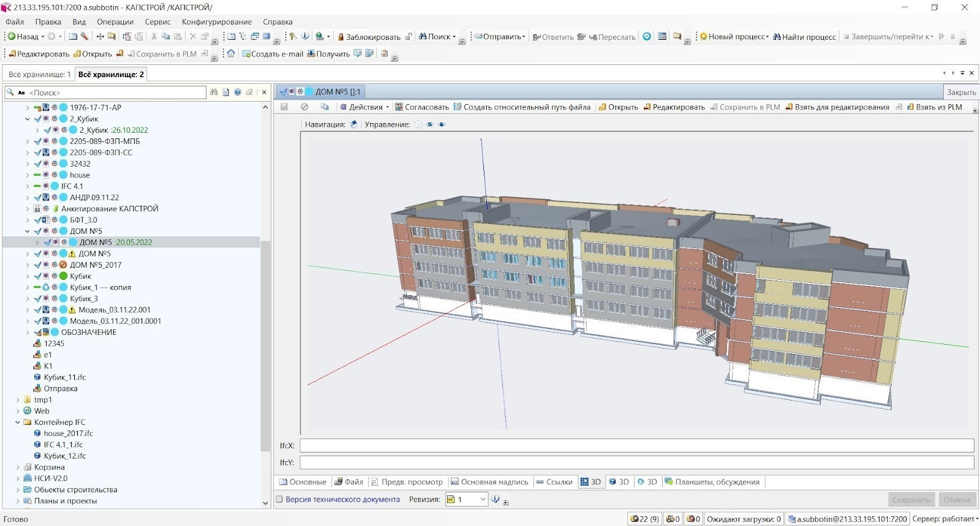Image resolution: width=980 pixels, height=526 pixels.
Task: Click the help question icon in the search bar
Action: pos(238,92)
